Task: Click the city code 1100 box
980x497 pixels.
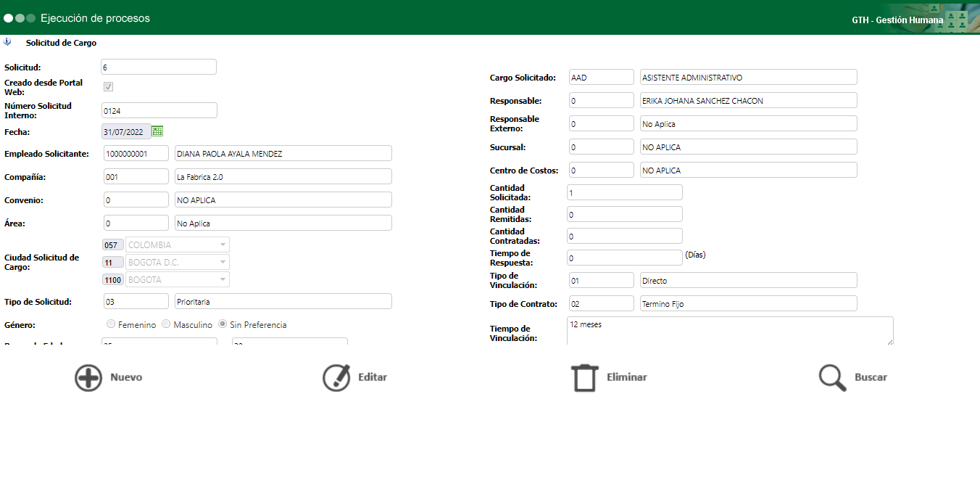Action: click(x=113, y=279)
